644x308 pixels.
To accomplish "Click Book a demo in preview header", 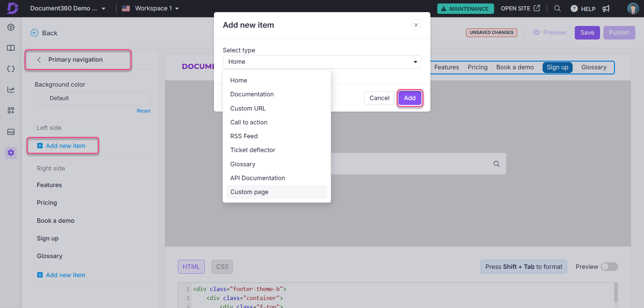I will [x=515, y=67].
